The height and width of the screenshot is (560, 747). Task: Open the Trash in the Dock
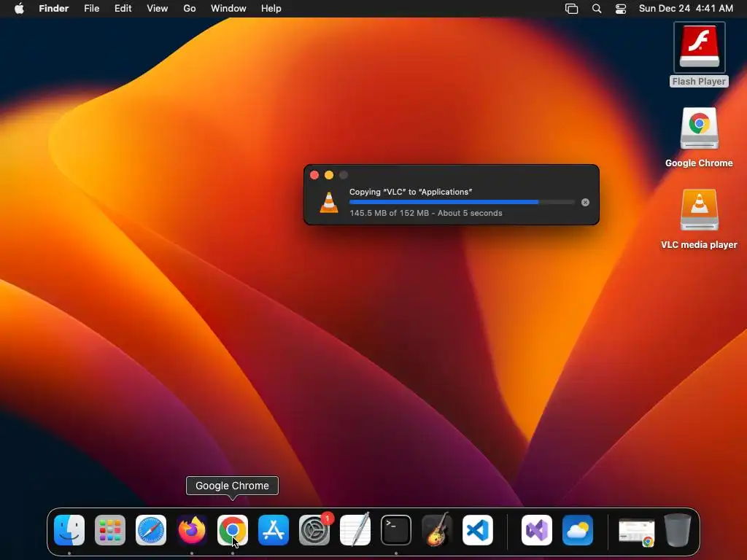click(678, 530)
